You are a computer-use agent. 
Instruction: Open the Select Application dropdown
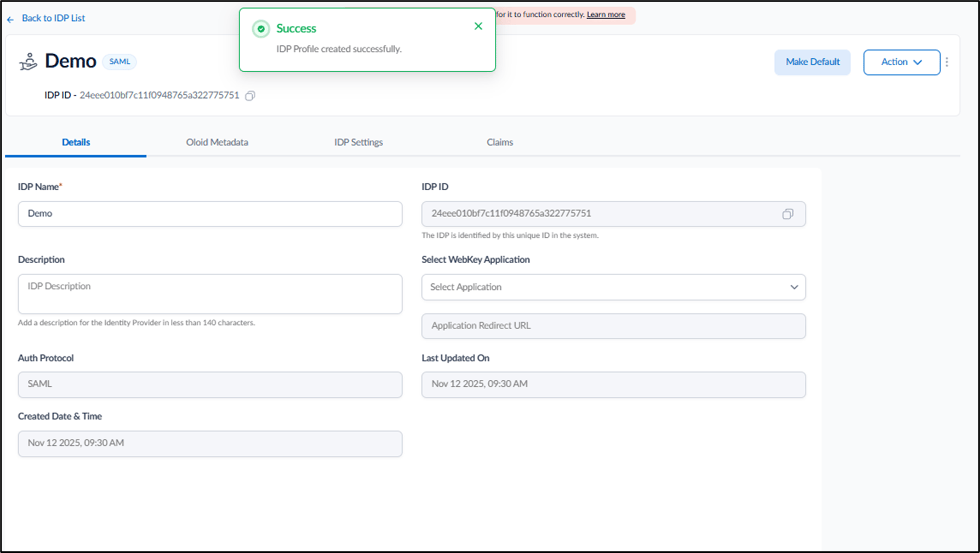[x=613, y=287]
